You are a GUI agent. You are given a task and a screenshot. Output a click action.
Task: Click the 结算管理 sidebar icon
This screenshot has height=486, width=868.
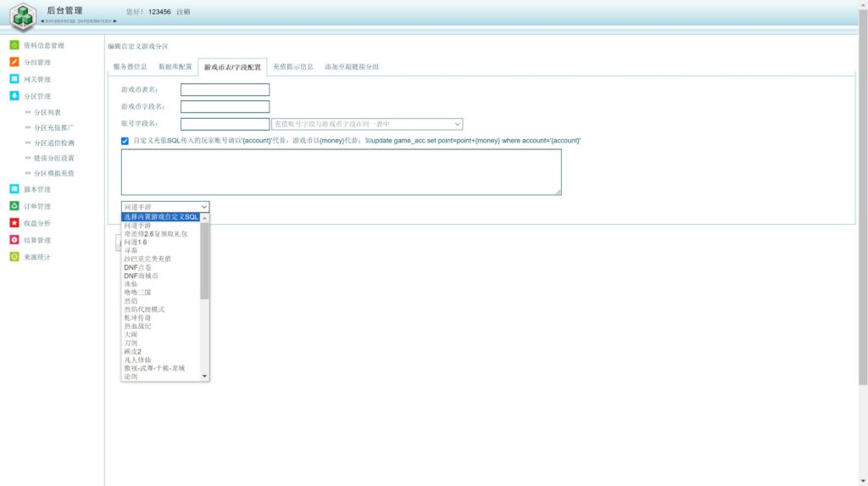pos(14,240)
